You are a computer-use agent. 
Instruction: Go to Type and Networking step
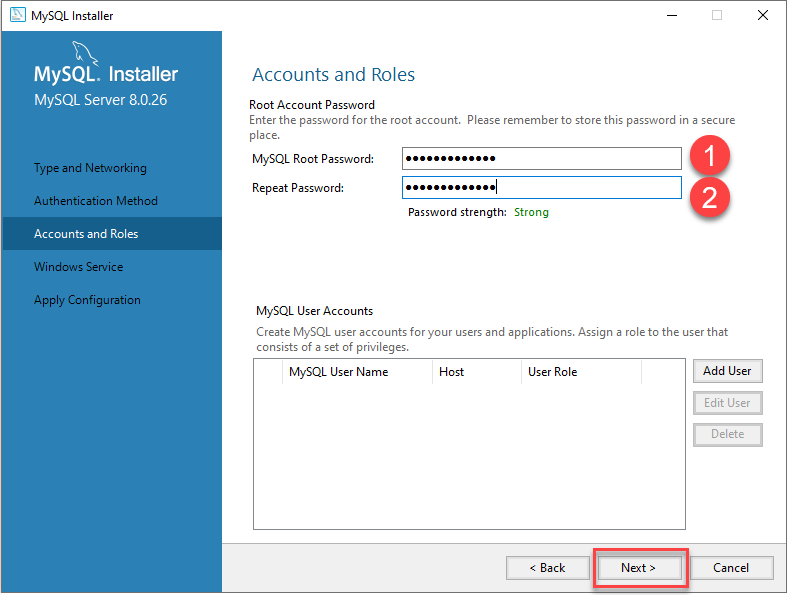tap(90, 168)
